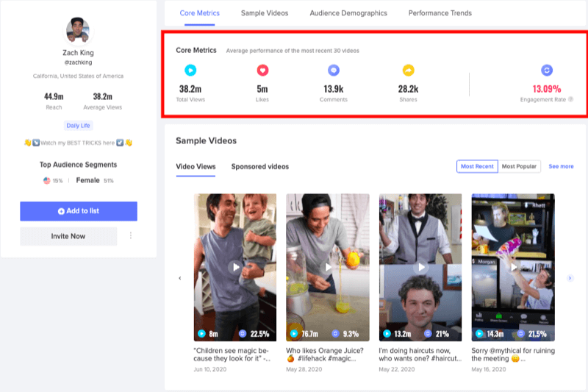Click the Jun 10, 2020 date
Viewport: 588px width, 392px height.
pos(210,369)
